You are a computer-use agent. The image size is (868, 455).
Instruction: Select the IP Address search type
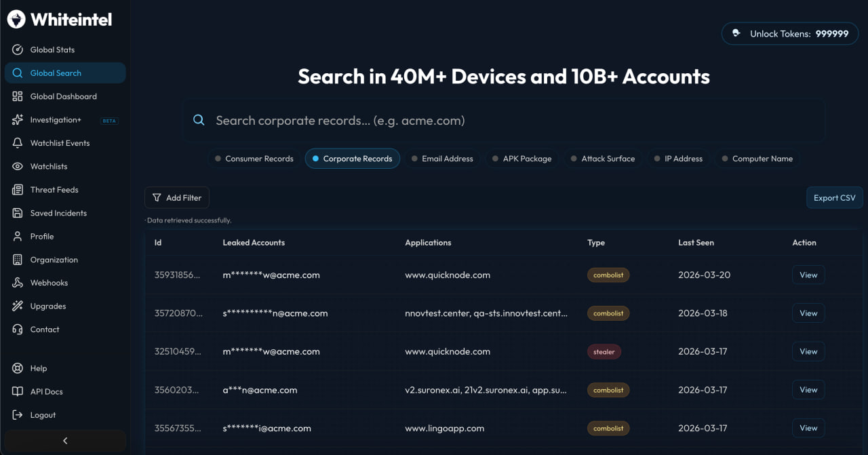click(x=678, y=159)
